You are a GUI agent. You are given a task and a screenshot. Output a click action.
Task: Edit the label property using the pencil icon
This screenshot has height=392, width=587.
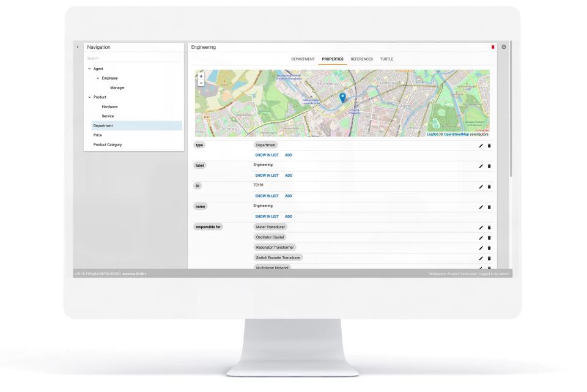pyautogui.click(x=481, y=166)
